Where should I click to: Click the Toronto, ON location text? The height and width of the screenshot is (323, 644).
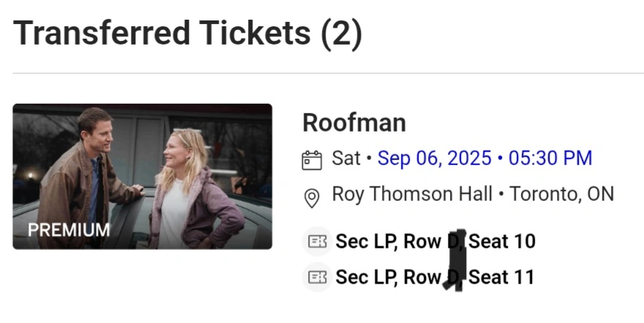tap(561, 194)
